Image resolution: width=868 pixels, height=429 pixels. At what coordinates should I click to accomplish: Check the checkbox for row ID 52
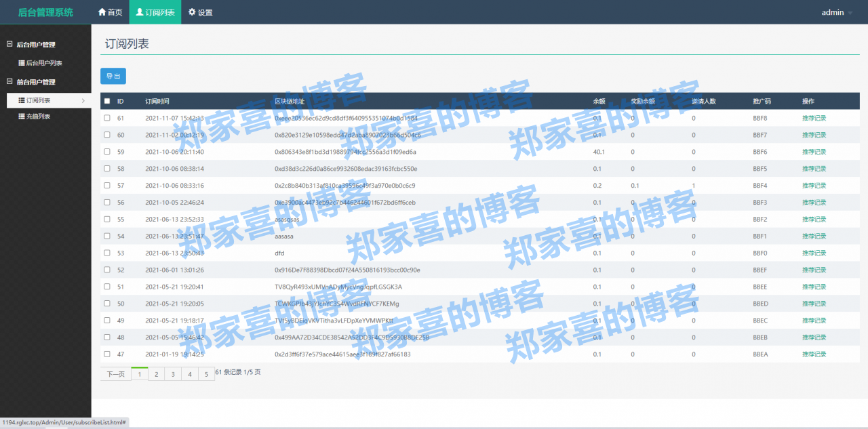[107, 270]
